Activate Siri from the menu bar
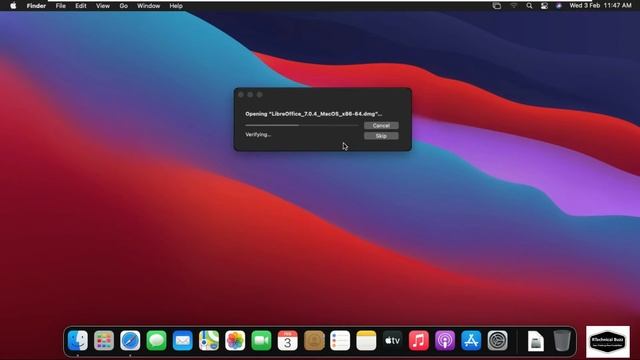The width and height of the screenshot is (640, 360). [559, 6]
